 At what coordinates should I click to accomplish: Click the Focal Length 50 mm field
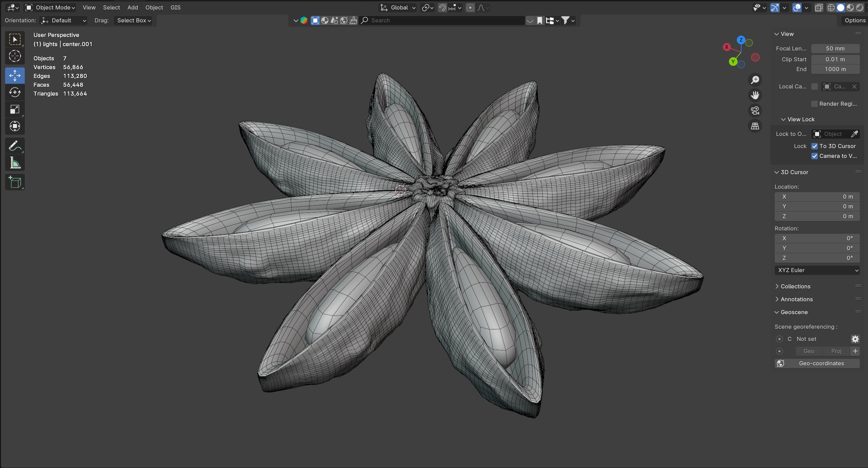[835, 48]
